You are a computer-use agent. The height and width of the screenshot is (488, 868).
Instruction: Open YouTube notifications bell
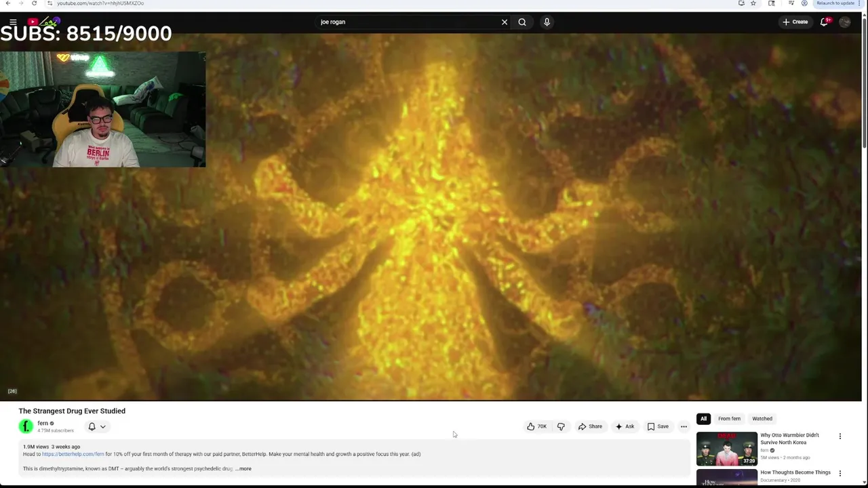click(x=825, y=22)
